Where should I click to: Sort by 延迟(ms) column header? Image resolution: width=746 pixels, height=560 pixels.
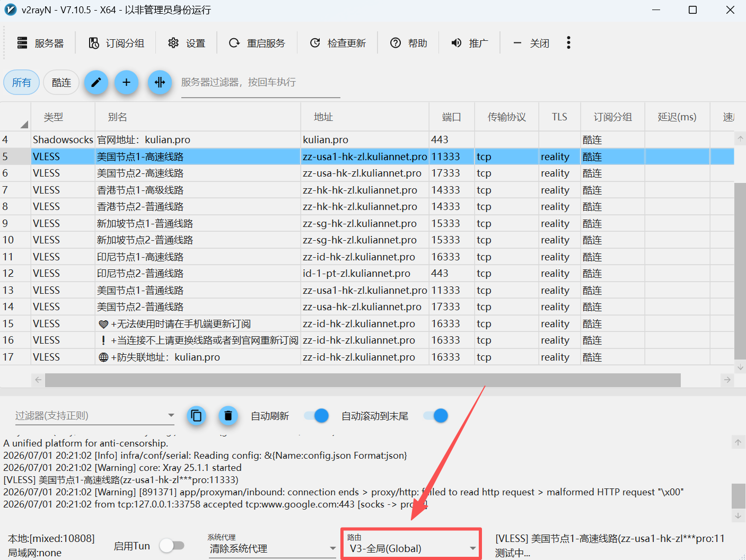[x=677, y=117]
